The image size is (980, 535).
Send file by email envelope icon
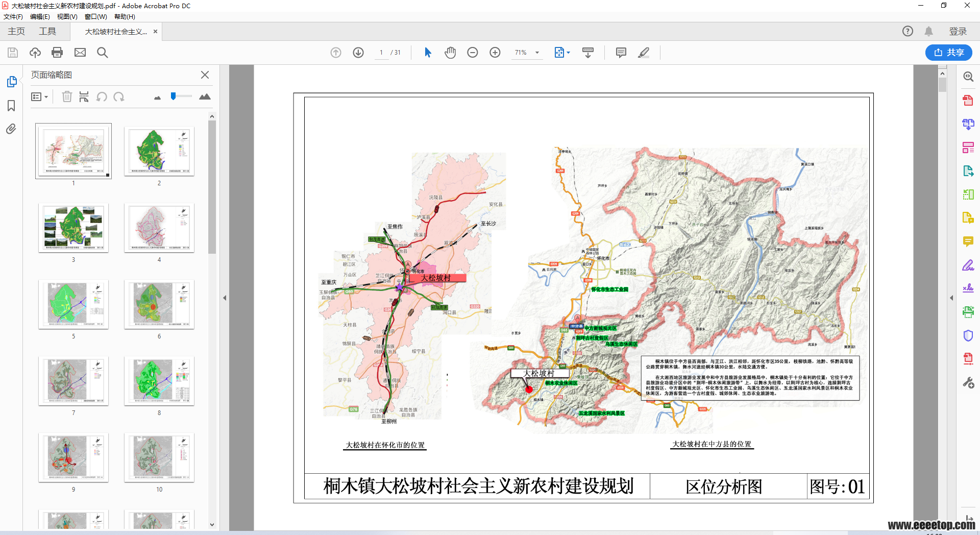pyautogui.click(x=80, y=53)
